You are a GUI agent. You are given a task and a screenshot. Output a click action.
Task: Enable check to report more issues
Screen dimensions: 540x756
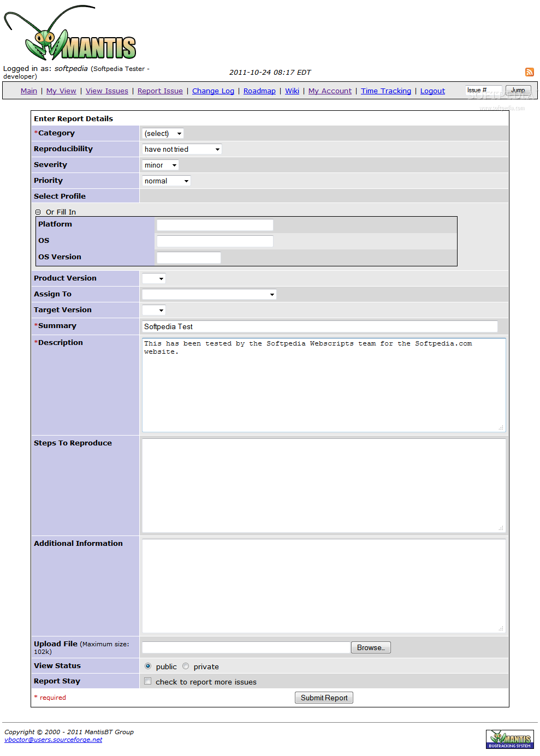click(x=148, y=681)
